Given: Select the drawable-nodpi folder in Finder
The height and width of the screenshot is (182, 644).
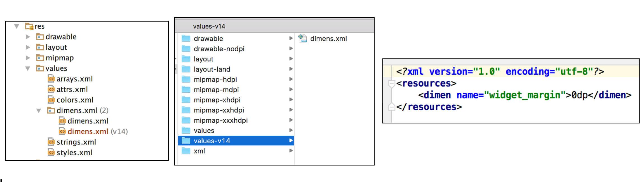Looking at the screenshot, I should click(x=219, y=49).
